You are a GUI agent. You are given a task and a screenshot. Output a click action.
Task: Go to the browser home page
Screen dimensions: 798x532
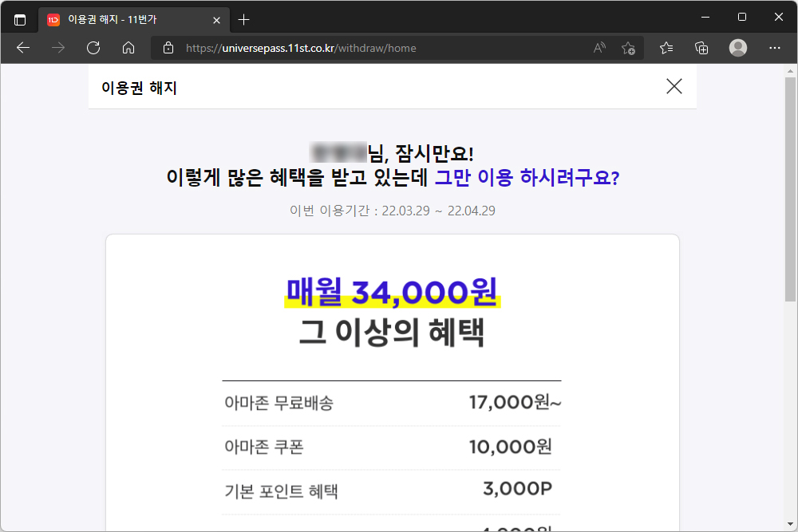coord(128,48)
